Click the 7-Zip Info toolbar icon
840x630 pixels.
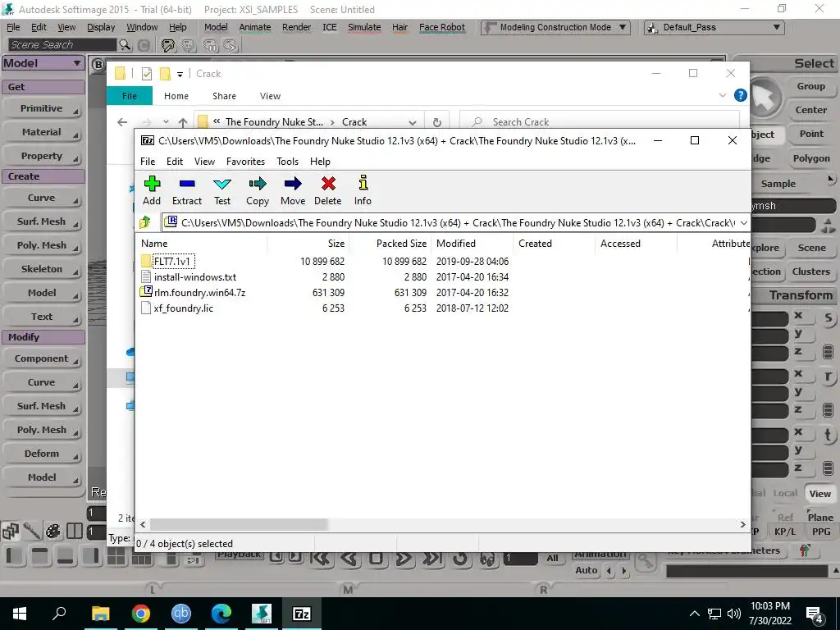(363, 183)
